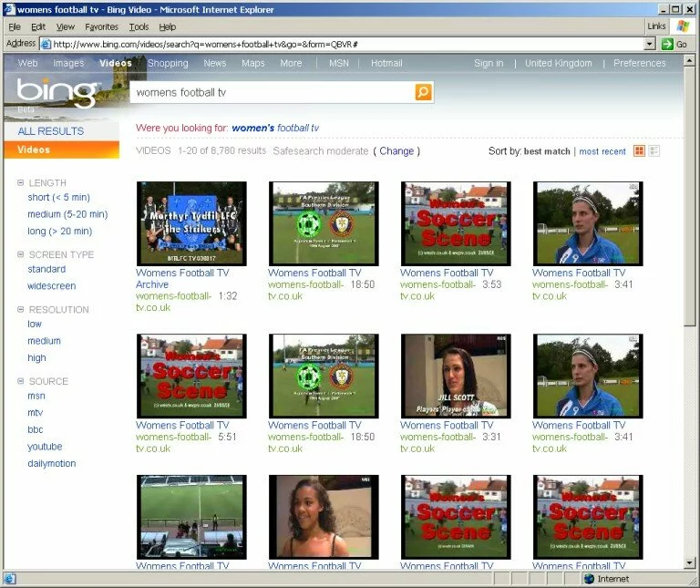Switch to the Web search tab

27,64
